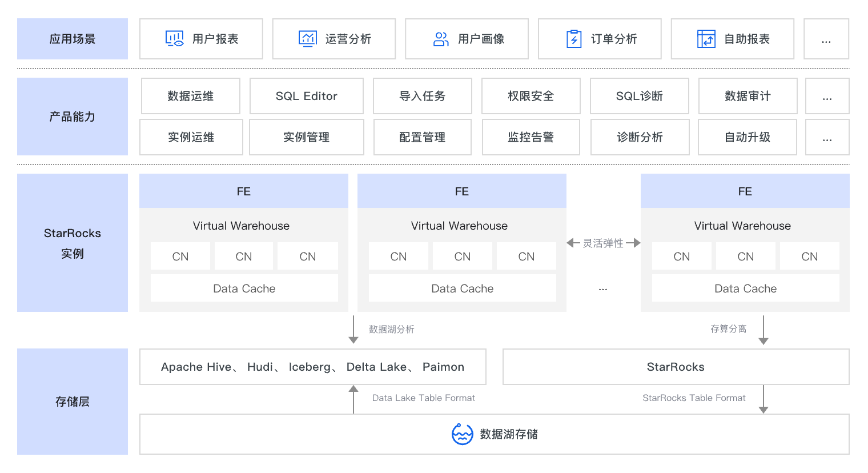
Task: Select the 运营分析 analytics icon
Action: (x=307, y=38)
